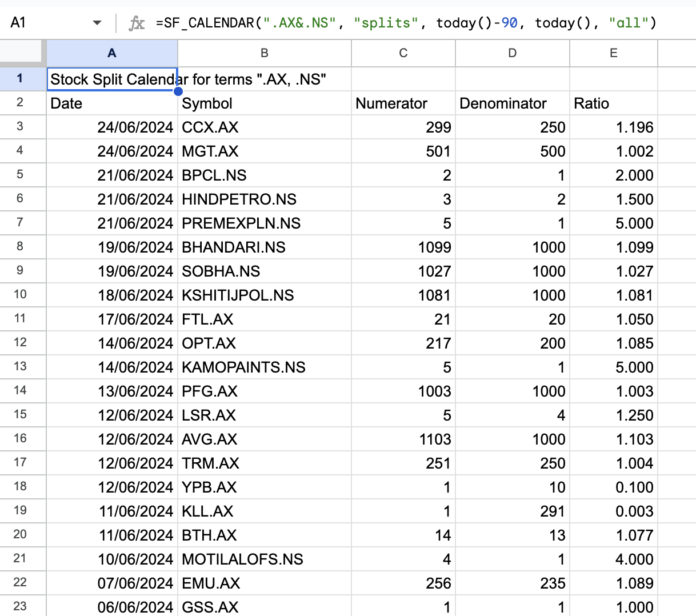The height and width of the screenshot is (616, 696).
Task: Click date 17/06/2024 in FTL.AX row
Action: pos(112,319)
